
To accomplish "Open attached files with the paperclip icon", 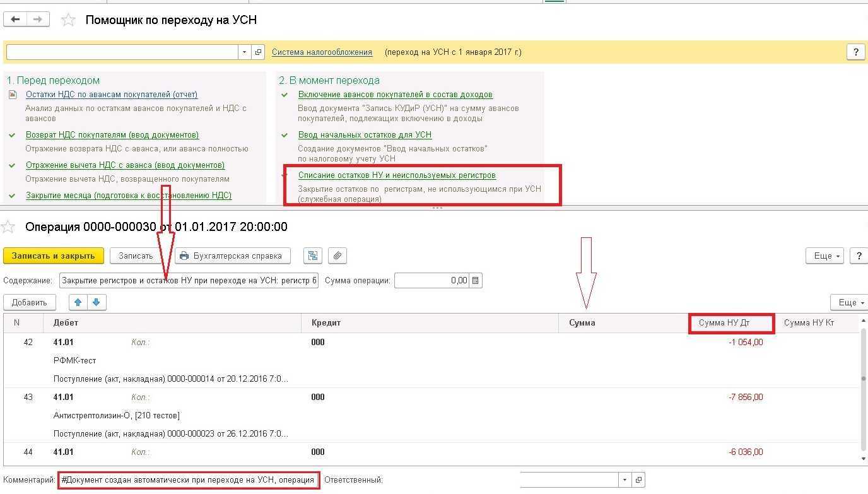I will (x=337, y=256).
